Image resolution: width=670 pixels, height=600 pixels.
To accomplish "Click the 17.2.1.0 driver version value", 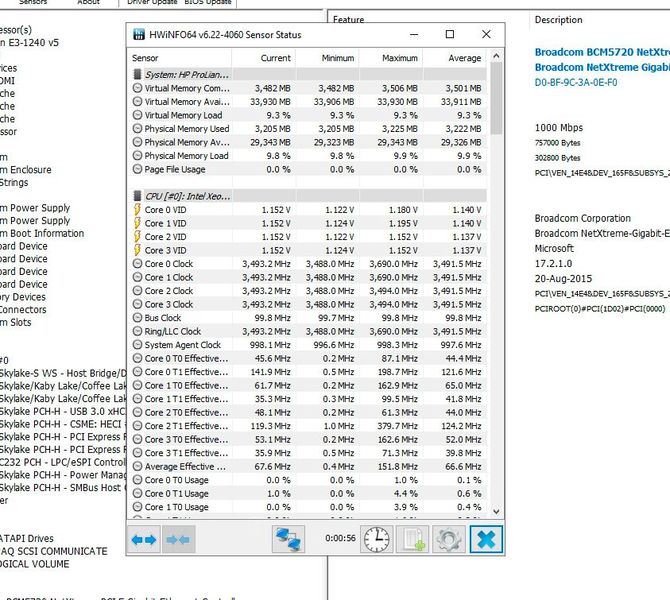I will 553,264.
